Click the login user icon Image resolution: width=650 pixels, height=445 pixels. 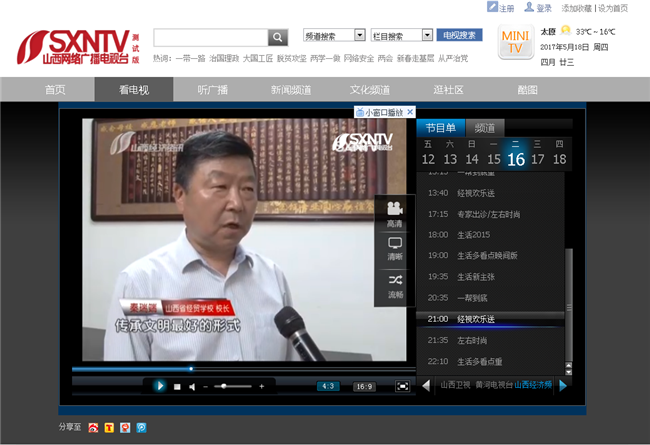click(529, 7)
